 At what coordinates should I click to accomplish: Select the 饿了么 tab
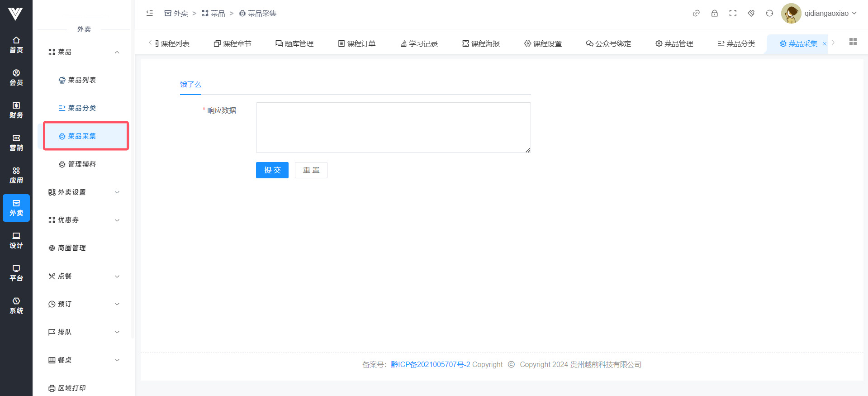coord(190,85)
